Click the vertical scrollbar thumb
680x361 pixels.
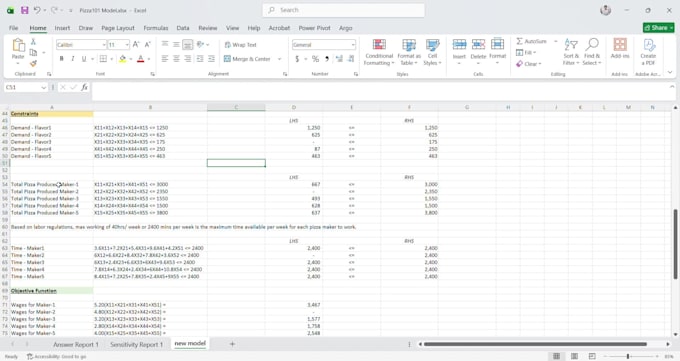(x=675, y=244)
